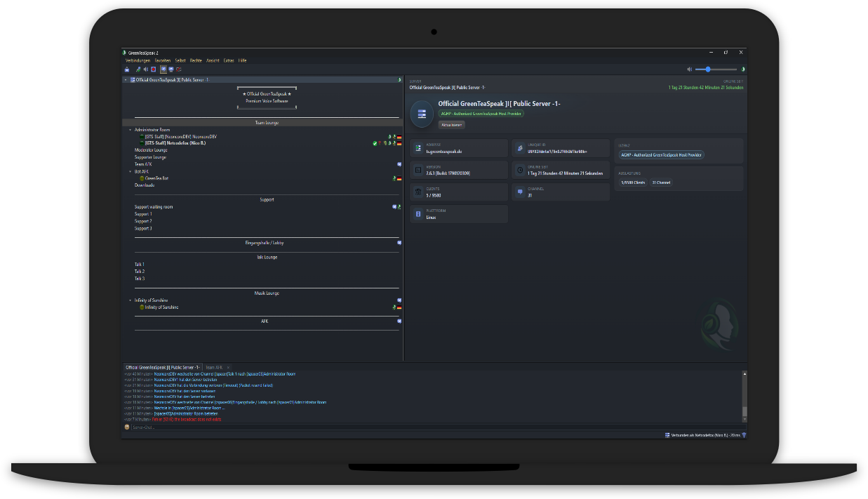Screen dimensions: 868x499
Task: Click the green checkmark badge on Netcodefox row
Action: [x=375, y=143]
